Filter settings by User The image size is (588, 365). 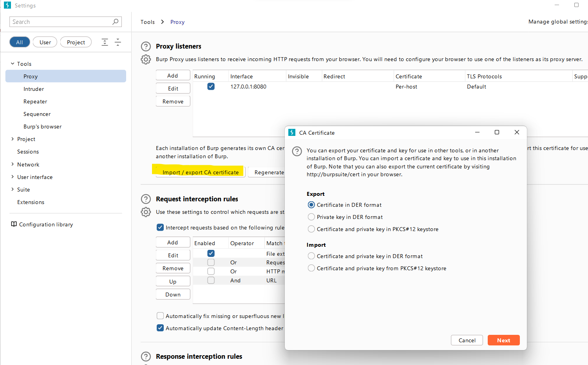pyautogui.click(x=45, y=42)
